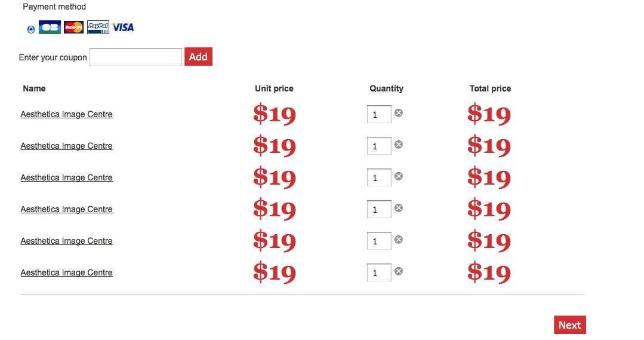
Task: Open the last Aesthetica Image Centre link
Action: 66,272
